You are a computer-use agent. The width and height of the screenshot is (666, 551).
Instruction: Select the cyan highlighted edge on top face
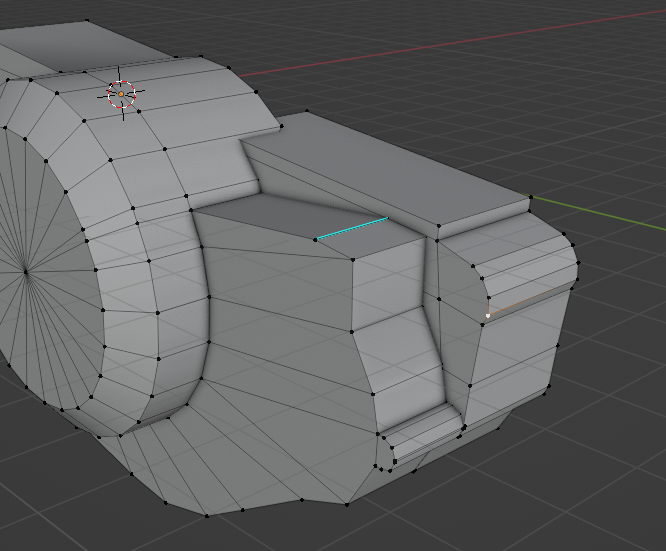(352, 229)
